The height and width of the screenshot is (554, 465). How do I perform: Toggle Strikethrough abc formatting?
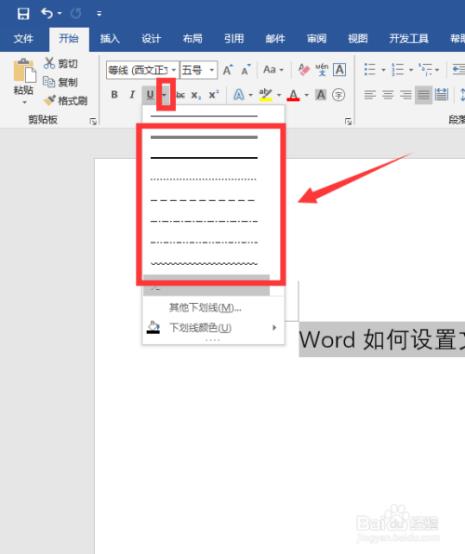click(180, 95)
